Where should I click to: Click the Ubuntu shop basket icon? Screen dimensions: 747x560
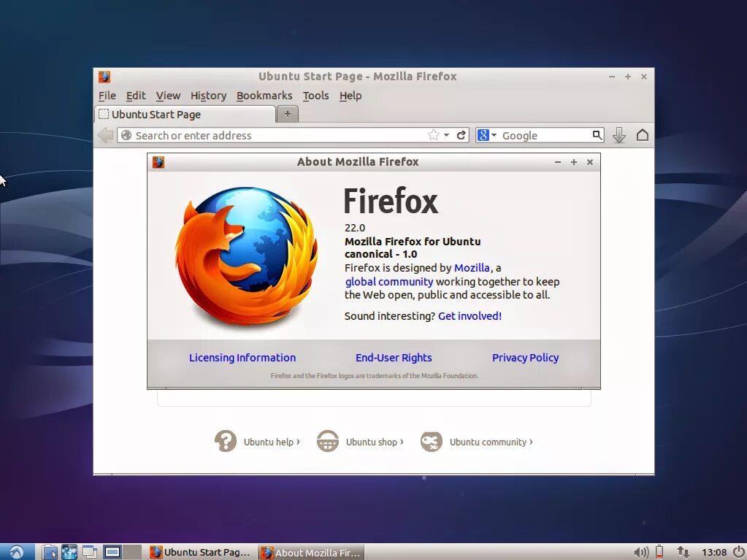click(328, 441)
